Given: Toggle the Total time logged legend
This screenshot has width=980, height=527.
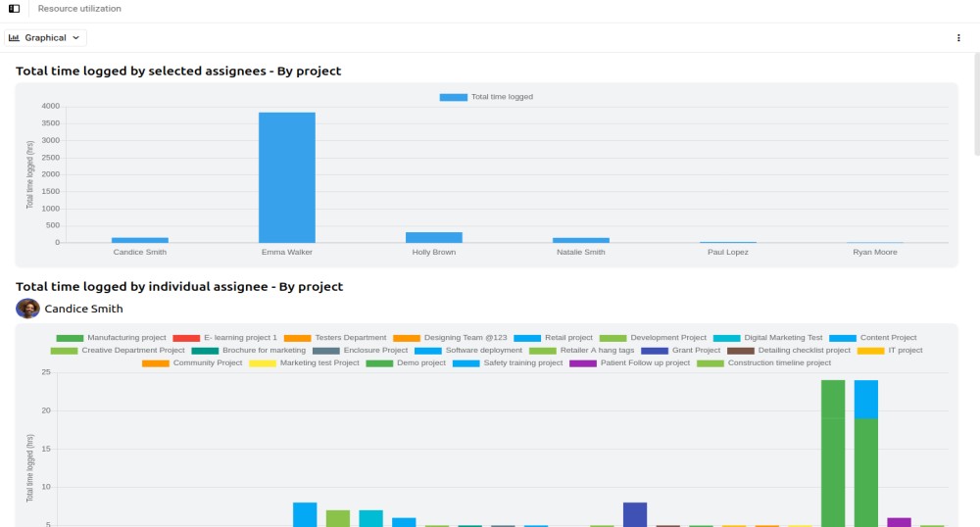Looking at the screenshot, I should point(486,97).
